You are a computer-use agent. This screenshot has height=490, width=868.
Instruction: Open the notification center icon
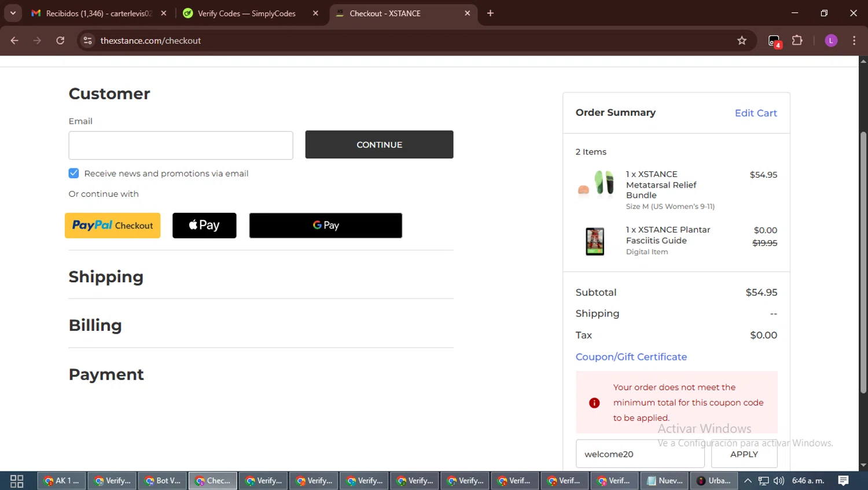[x=844, y=481]
